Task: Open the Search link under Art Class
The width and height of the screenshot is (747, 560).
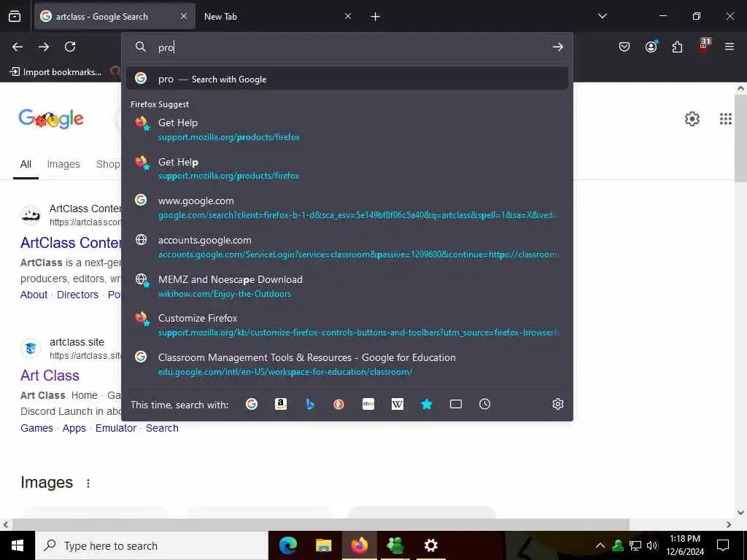Action: 162,428
